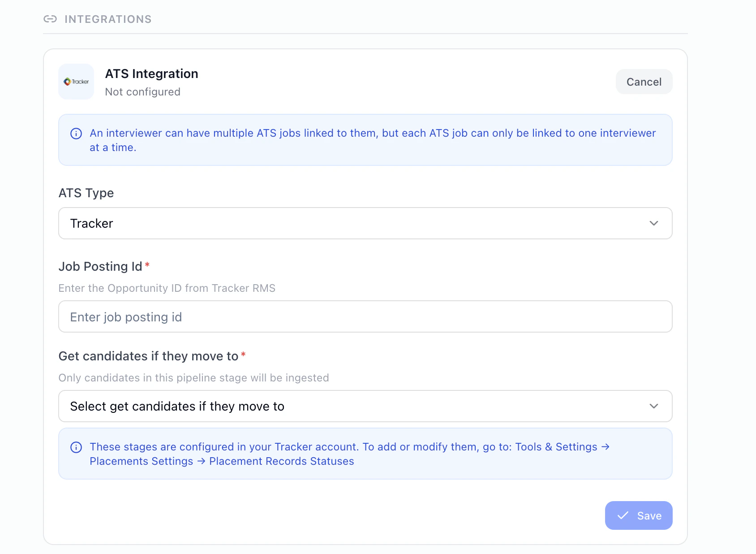Image resolution: width=756 pixels, height=554 pixels.
Task: Click the info icon in the interviewer notice
Action: [x=76, y=134]
